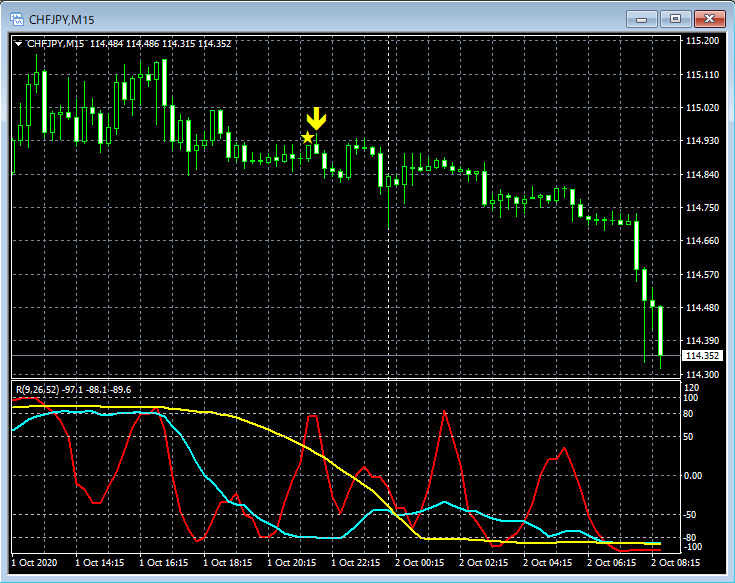Click the OHLC values 114.484 114.486 114.315 114.352
The height and width of the screenshot is (583, 735).
tap(161, 44)
